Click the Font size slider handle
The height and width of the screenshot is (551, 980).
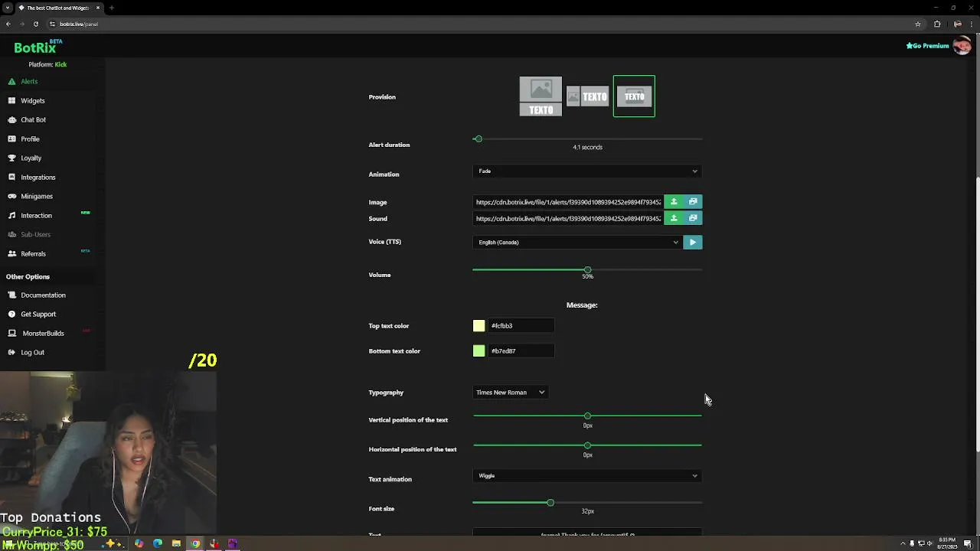coord(550,502)
